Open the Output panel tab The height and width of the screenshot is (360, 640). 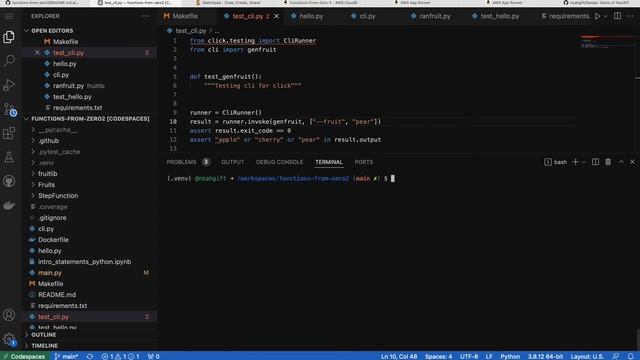coord(233,162)
